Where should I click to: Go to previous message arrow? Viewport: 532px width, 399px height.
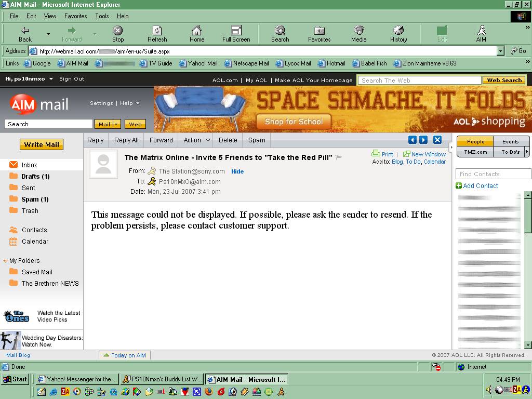(412, 140)
